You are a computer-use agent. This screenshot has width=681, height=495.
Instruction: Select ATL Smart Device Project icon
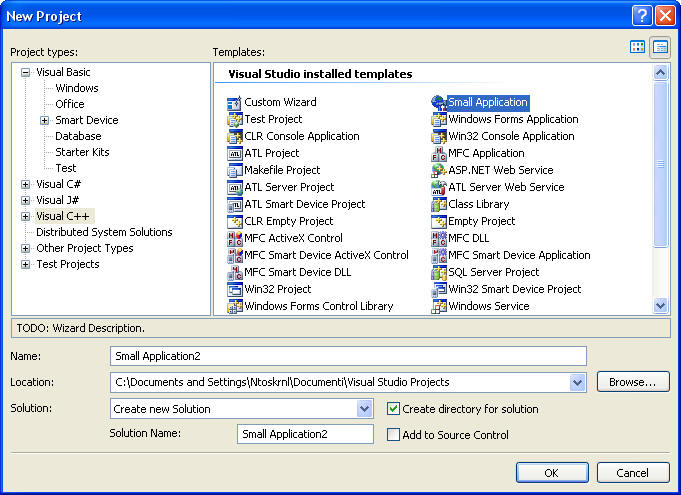[235, 205]
